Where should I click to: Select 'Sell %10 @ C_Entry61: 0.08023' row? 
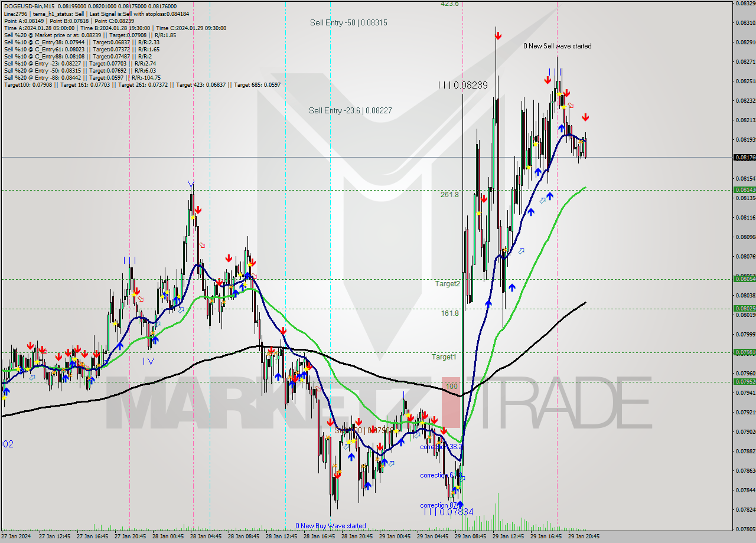click(82, 49)
